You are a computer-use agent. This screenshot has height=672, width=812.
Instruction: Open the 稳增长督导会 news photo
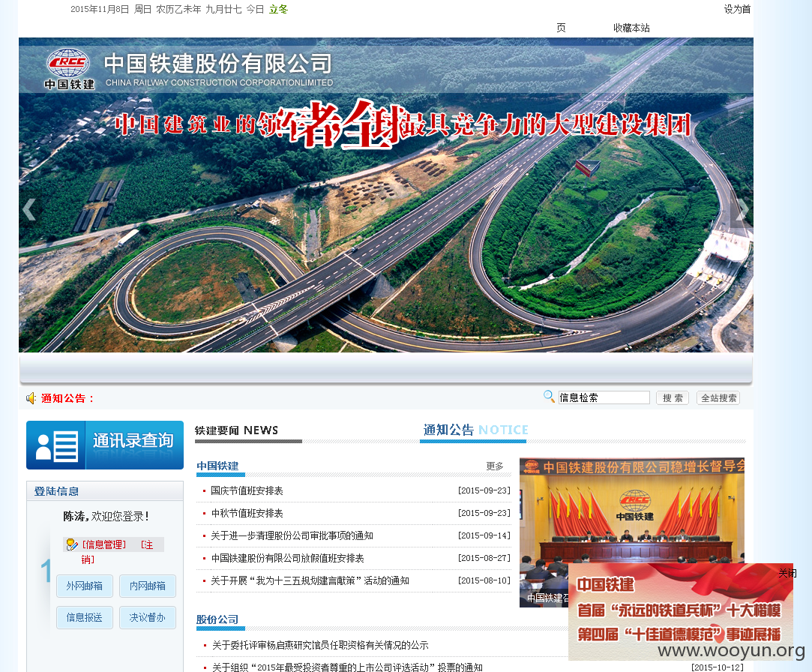(632, 532)
